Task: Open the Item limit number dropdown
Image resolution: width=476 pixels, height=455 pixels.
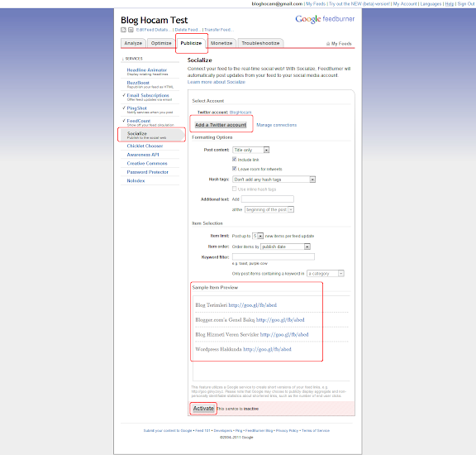Action: tap(258, 236)
